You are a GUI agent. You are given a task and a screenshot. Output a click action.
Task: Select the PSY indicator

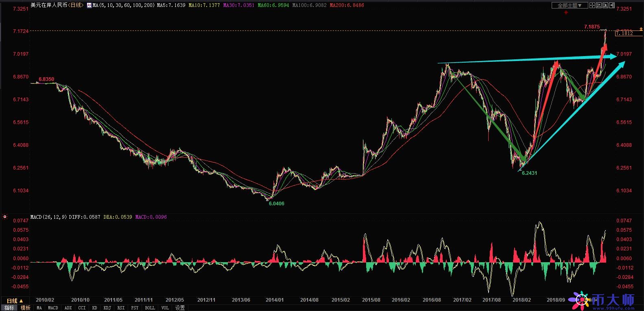[x=135, y=308]
